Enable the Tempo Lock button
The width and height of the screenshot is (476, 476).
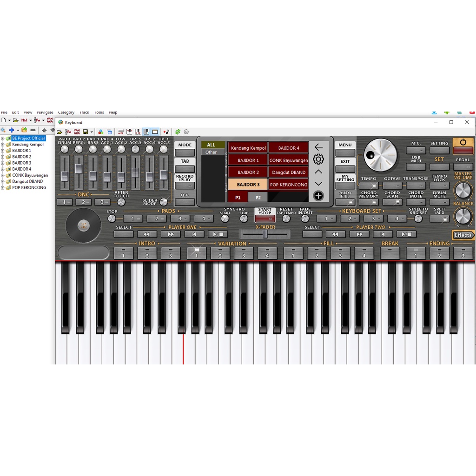coord(439,186)
